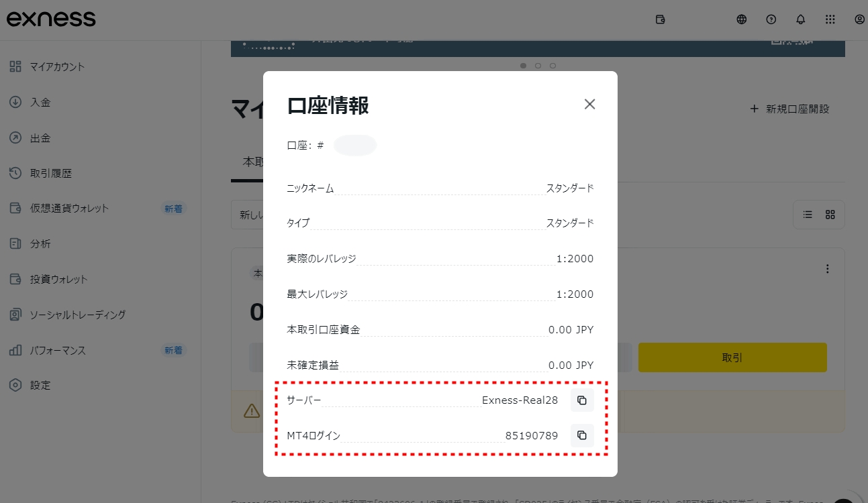The width and height of the screenshot is (868, 503).
Task: Switch to grid view layout
Action: tap(830, 215)
